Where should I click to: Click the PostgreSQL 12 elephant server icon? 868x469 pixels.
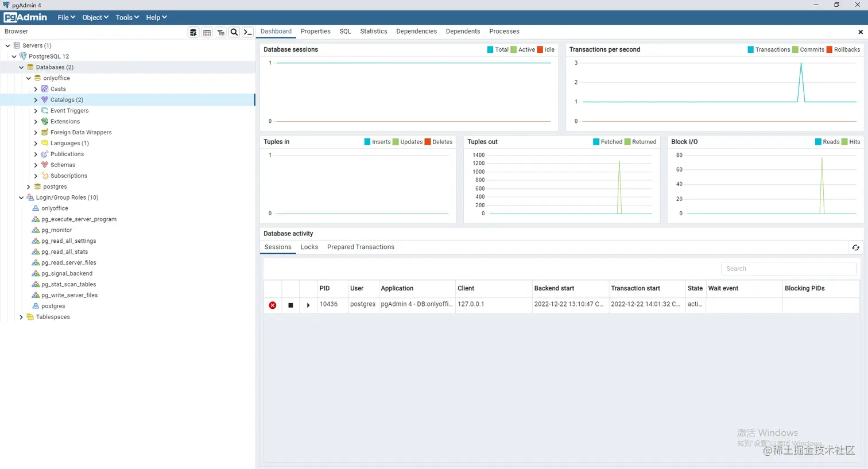(x=23, y=56)
